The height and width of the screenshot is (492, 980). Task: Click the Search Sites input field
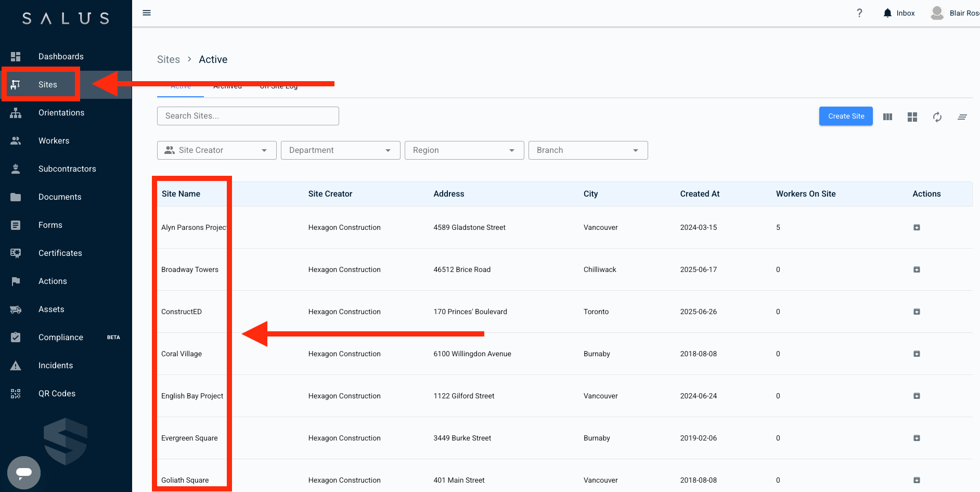coord(248,116)
